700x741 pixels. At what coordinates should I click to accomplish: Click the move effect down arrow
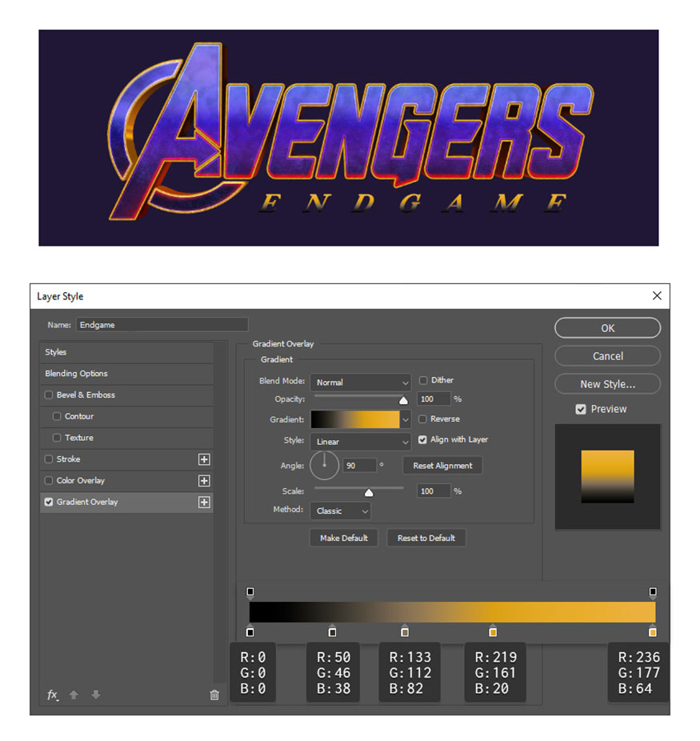point(96,695)
